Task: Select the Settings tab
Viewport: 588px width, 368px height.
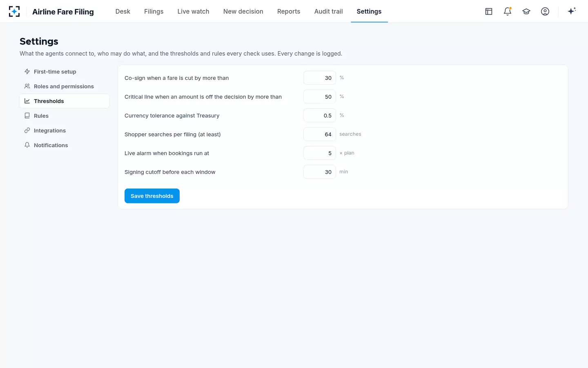Action: click(x=369, y=11)
